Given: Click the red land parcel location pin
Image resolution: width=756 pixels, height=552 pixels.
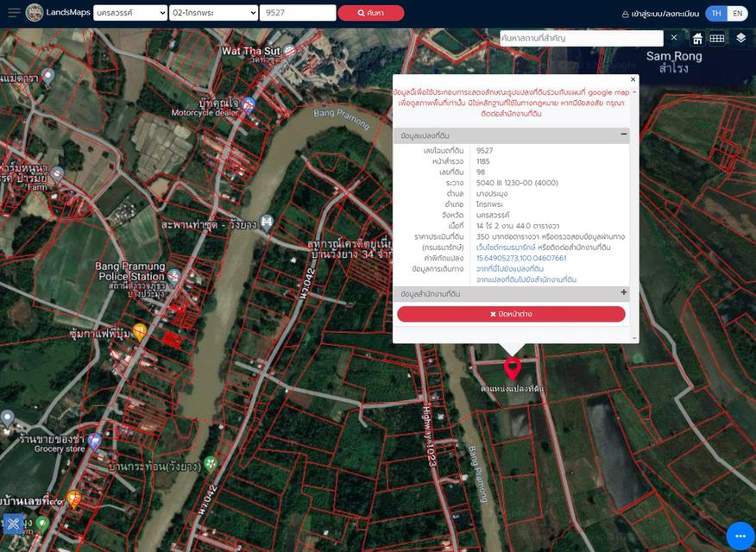Looking at the screenshot, I should [512, 368].
